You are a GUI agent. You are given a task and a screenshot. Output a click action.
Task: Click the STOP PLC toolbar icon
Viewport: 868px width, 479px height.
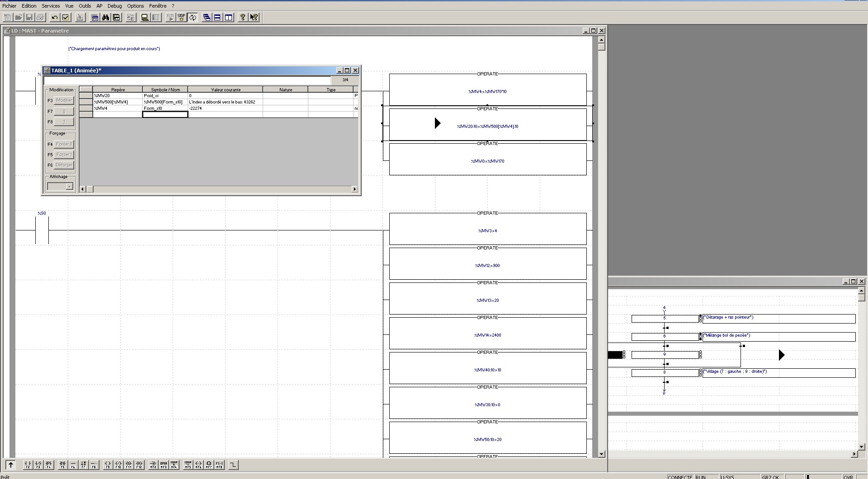click(x=181, y=18)
